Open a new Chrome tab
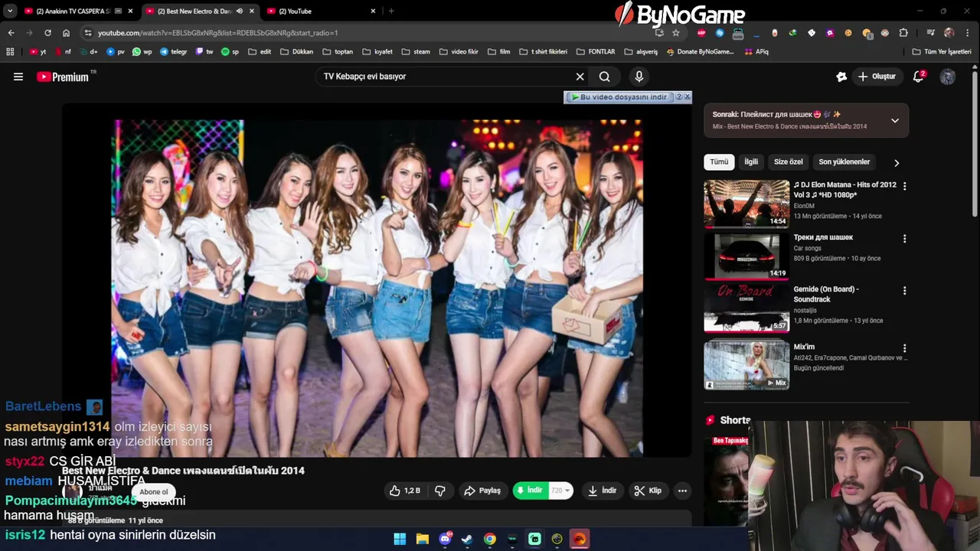 click(x=391, y=11)
